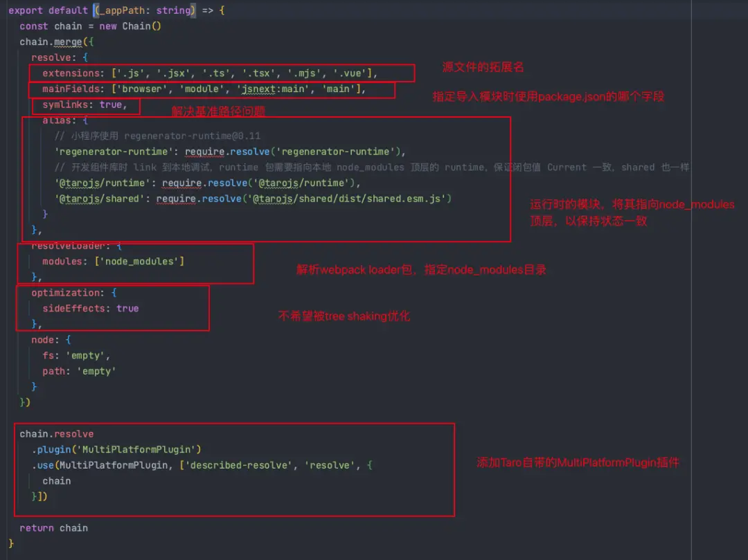Click the '@tarojs/shared' alias key
The height and width of the screenshot is (560, 748).
coord(99,199)
